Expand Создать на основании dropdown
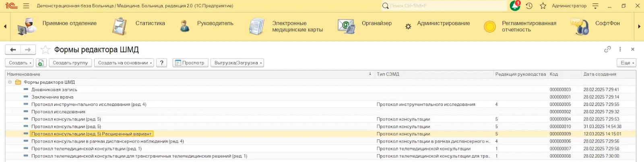 click(x=124, y=63)
